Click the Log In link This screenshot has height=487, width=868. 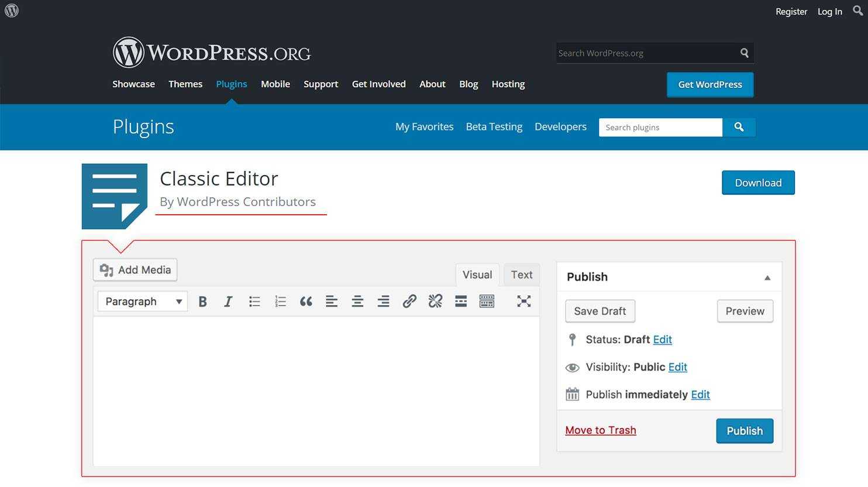pyautogui.click(x=830, y=11)
